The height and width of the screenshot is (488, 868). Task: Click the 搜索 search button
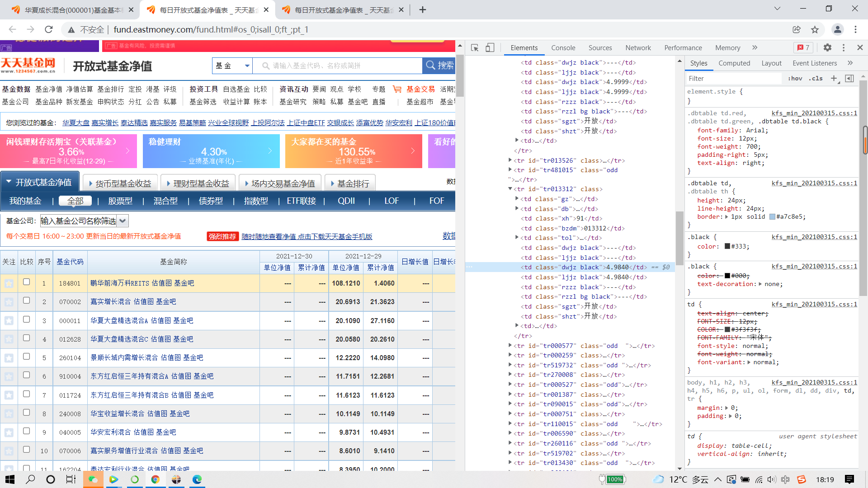439,66
